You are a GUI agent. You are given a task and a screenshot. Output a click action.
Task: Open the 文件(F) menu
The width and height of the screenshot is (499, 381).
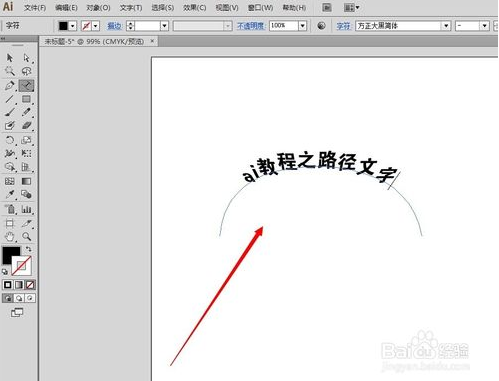point(35,7)
